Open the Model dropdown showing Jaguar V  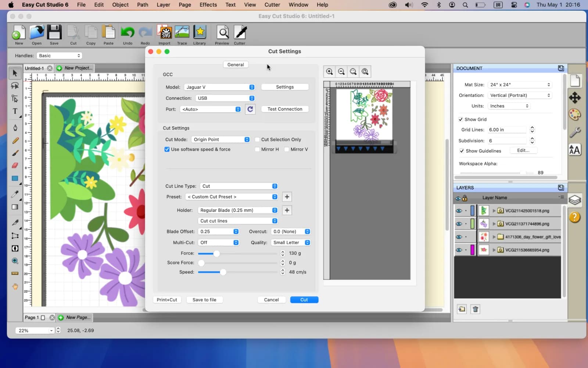click(219, 87)
